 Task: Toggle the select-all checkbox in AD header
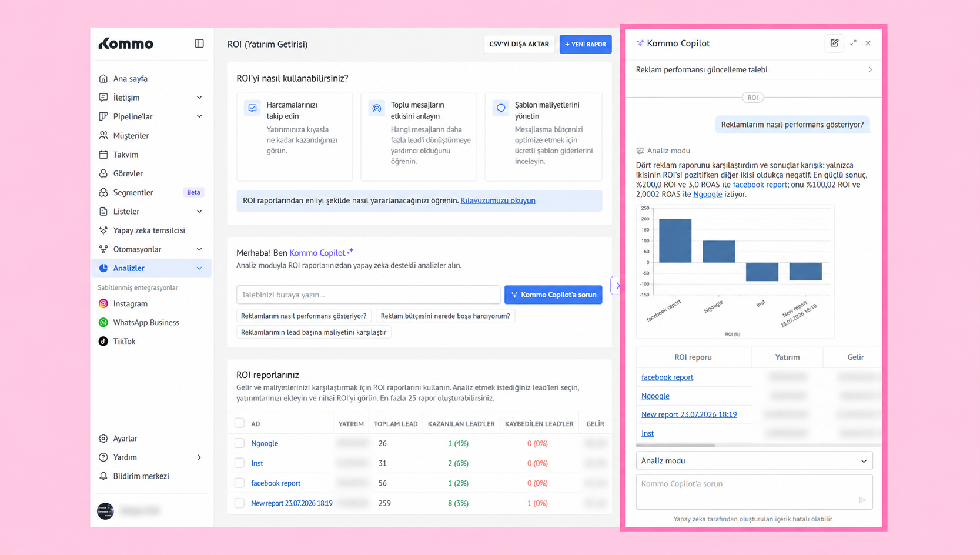pos(239,423)
